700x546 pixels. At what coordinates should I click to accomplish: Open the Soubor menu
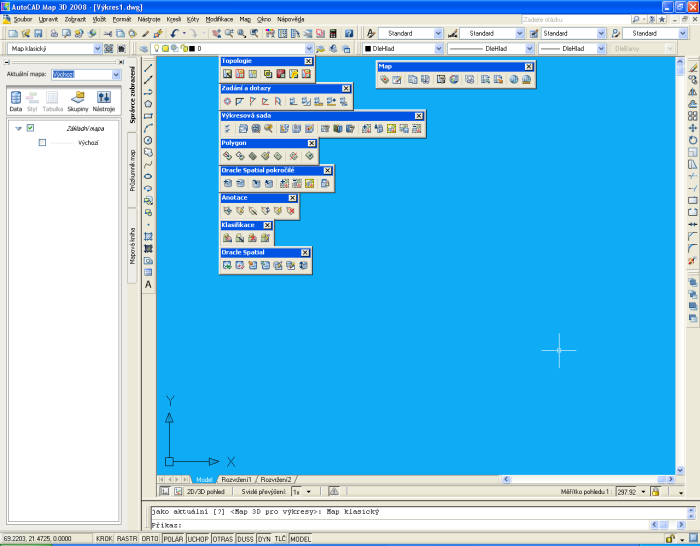coord(23,19)
